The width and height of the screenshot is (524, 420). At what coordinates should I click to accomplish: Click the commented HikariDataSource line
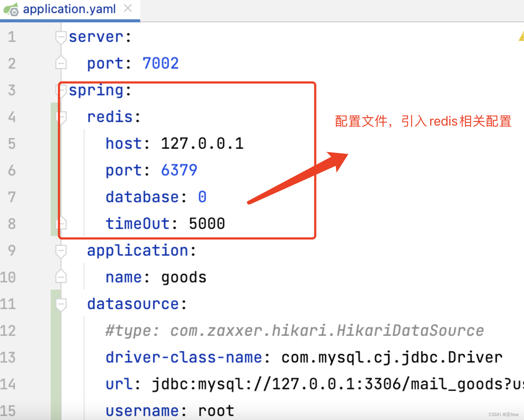(x=294, y=331)
